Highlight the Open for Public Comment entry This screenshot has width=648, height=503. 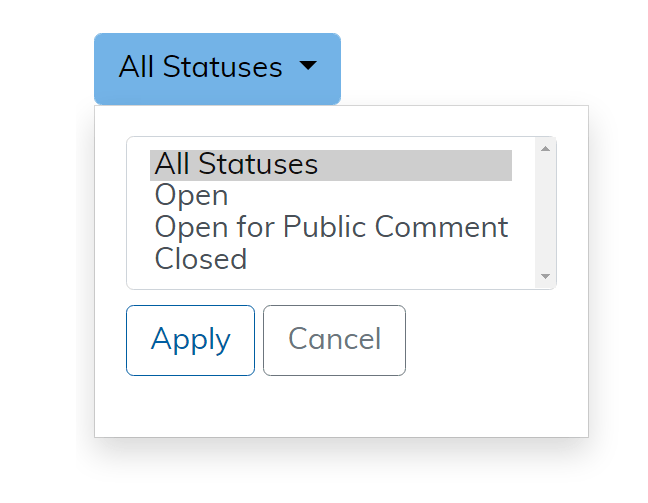331,227
